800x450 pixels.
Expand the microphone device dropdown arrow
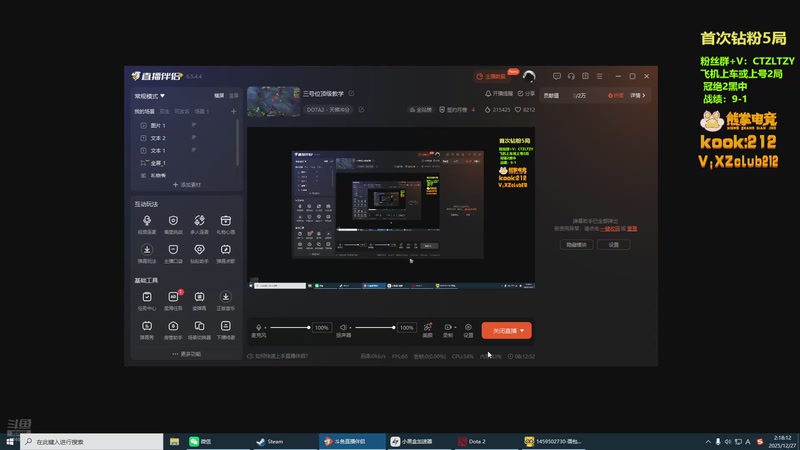[265, 328]
